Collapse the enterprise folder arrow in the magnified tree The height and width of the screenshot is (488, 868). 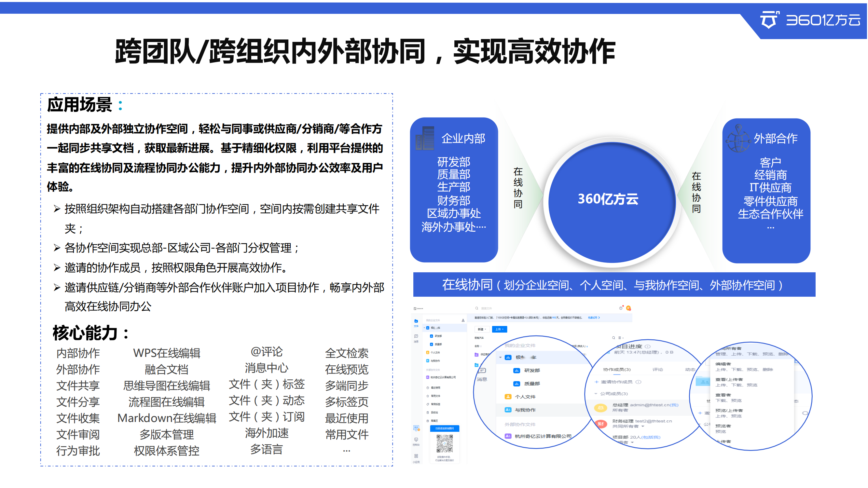click(500, 357)
